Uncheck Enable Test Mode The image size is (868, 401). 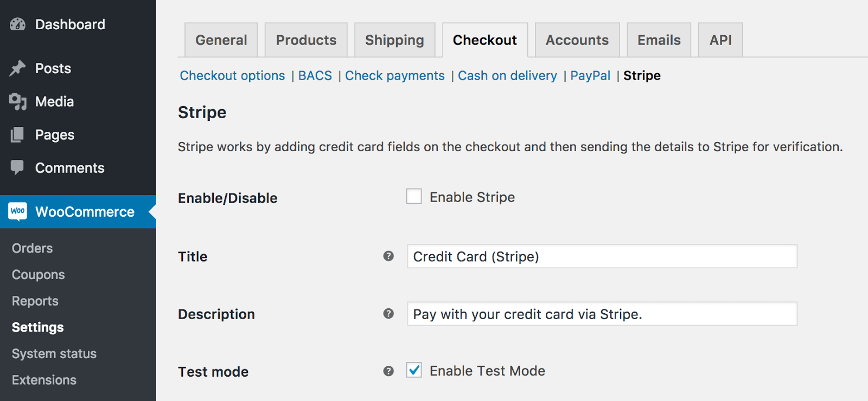pos(414,371)
